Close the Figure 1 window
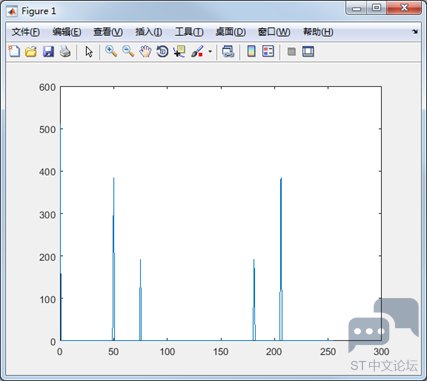The height and width of the screenshot is (381, 427). click(x=404, y=8)
